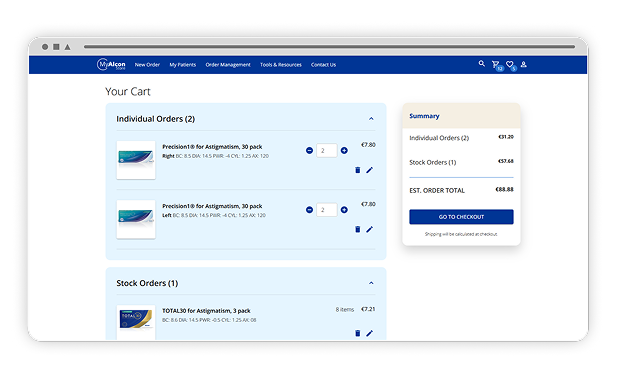Open the Right eye Precision1 product thumbnail
Viewport: 618px width, 375px height.
point(136,160)
